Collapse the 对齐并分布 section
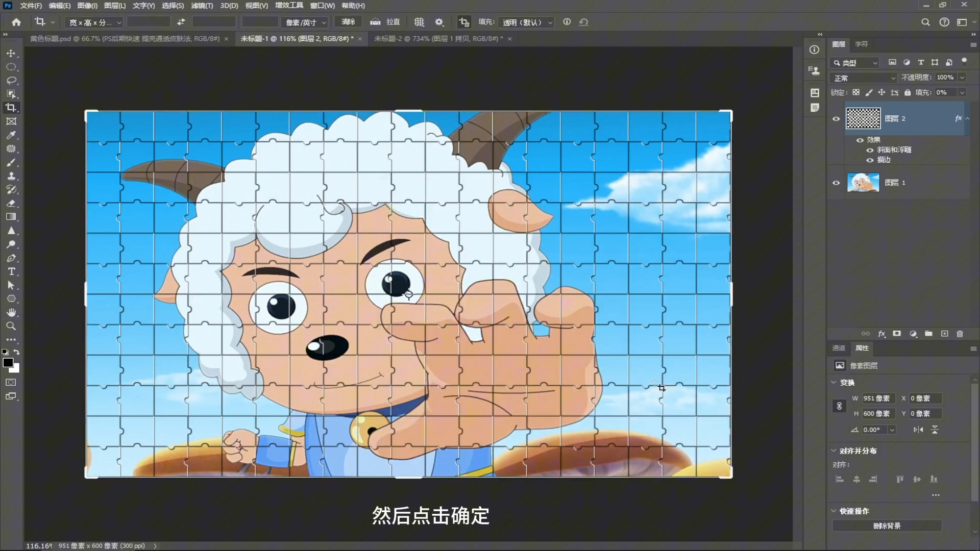The height and width of the screenshot is (551, 980). click(834, 450)
